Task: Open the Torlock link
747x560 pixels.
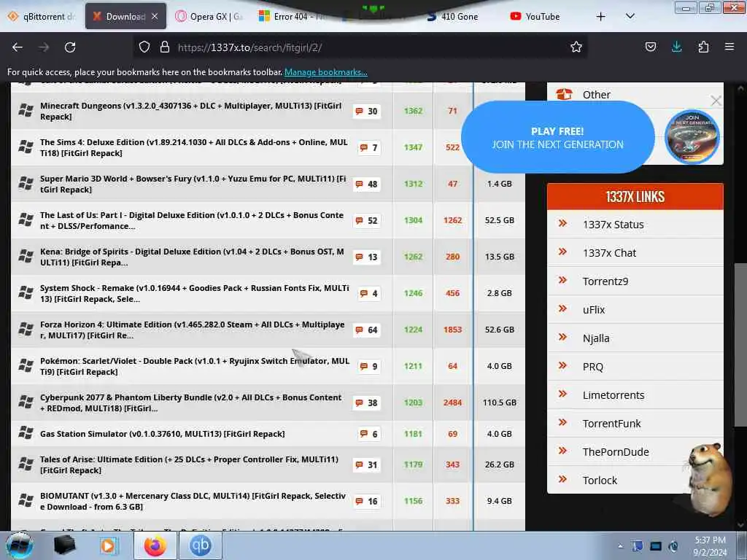Action: click(600, 481)
